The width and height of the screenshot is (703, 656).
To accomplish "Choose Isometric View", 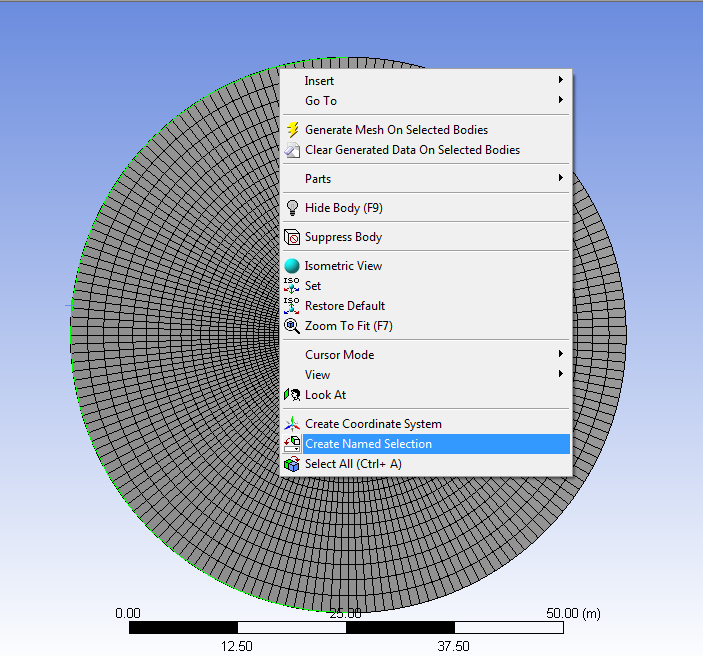I will (x=426, y=265).
